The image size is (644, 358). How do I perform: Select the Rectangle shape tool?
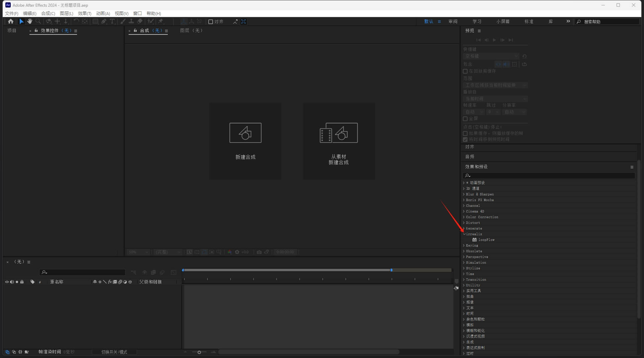tap(95, 21)
